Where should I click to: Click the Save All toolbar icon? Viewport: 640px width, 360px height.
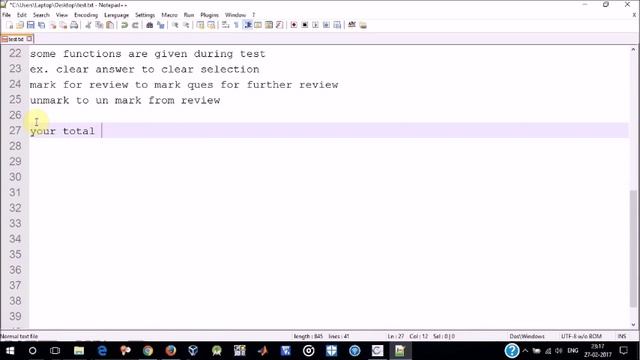pos(42,25)
